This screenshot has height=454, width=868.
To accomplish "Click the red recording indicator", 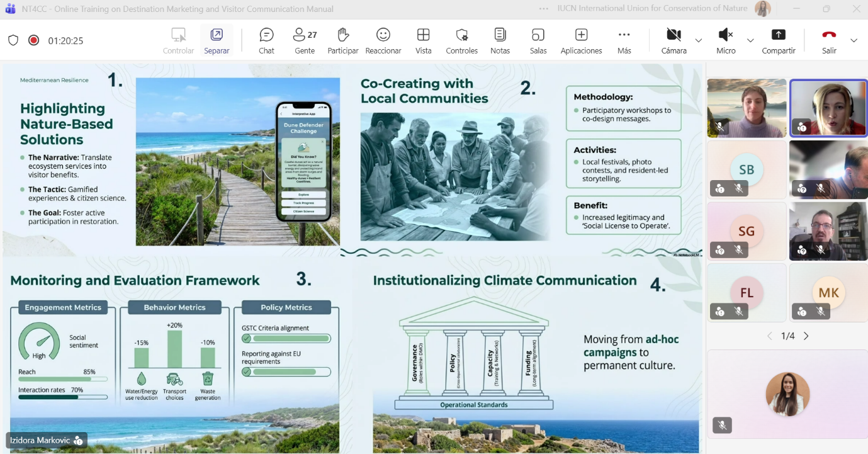I will [34, 40].
